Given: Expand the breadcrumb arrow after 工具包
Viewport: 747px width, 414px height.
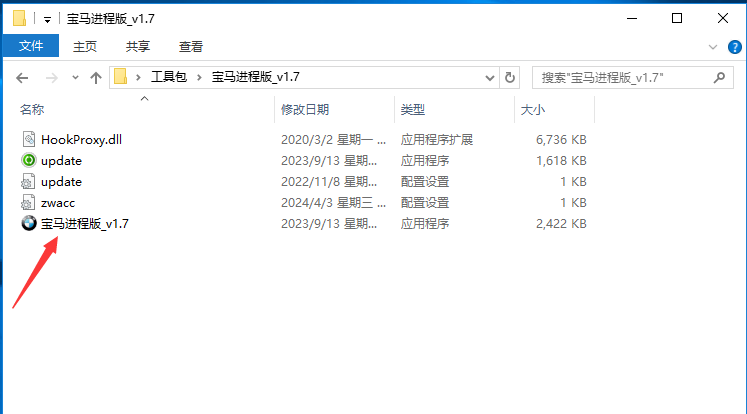Looking at the screenshot, I should pos(199,77).
